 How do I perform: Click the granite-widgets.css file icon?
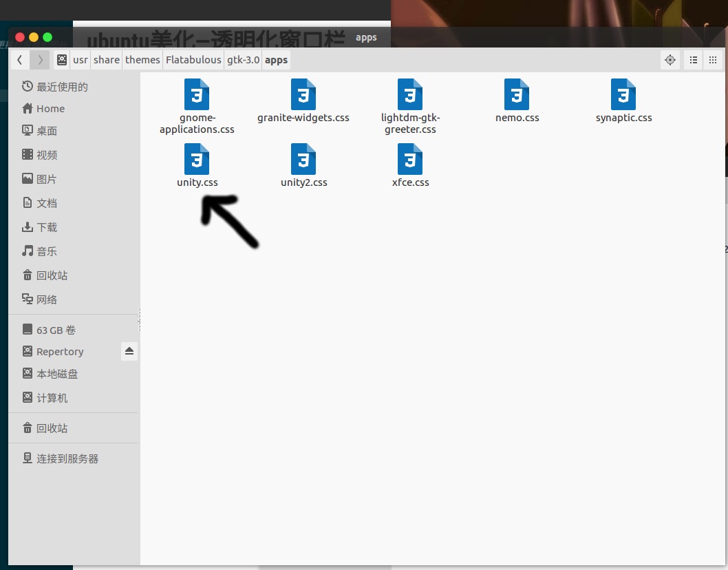click(303, 95)
